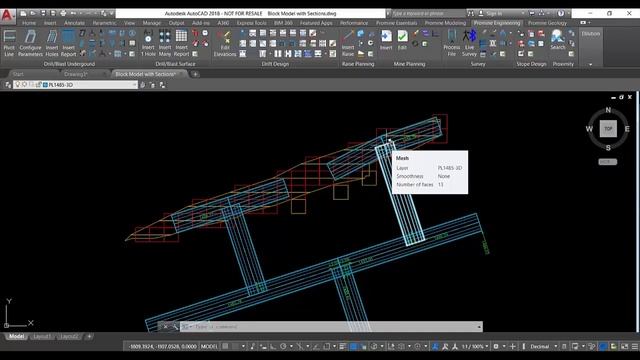Image resolution: width=640 pixels, height=360 pixels.
Task: Click Process File in Survey panel
Action: pos(451,43)
